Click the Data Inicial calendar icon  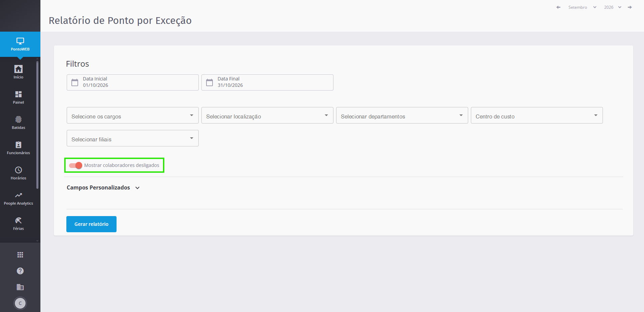75,82
